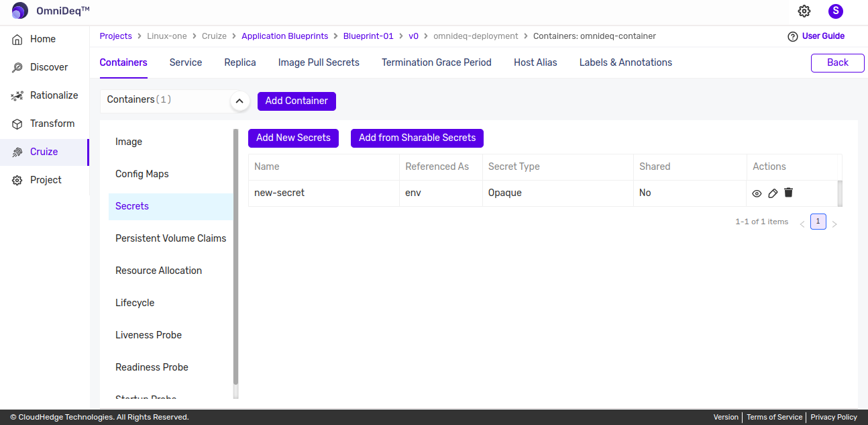Select Config Maps in the settings list
This screenshot has width=868, height=425.
142,174
